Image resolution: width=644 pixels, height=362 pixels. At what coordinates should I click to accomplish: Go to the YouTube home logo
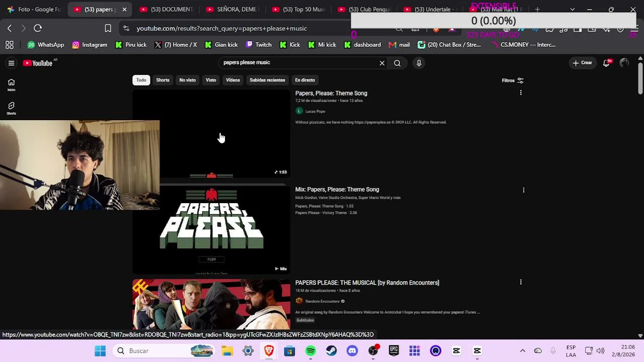point(38,63)
